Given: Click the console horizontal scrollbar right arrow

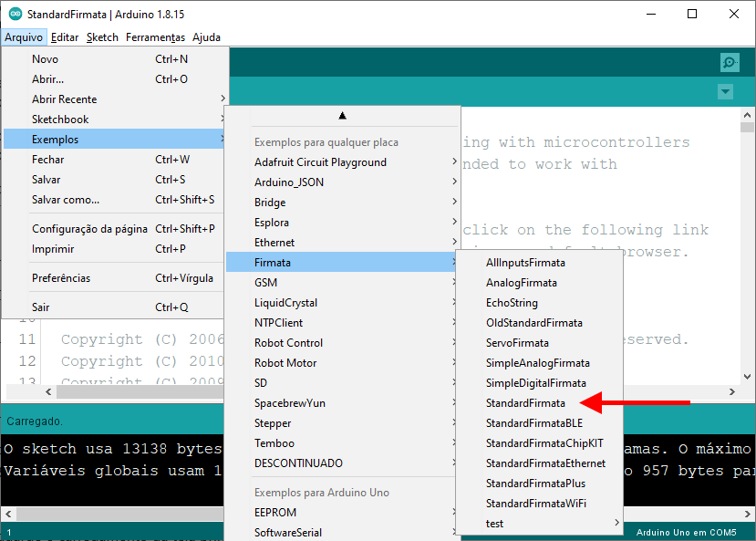Looking at the screenshot, I should 747,514.
